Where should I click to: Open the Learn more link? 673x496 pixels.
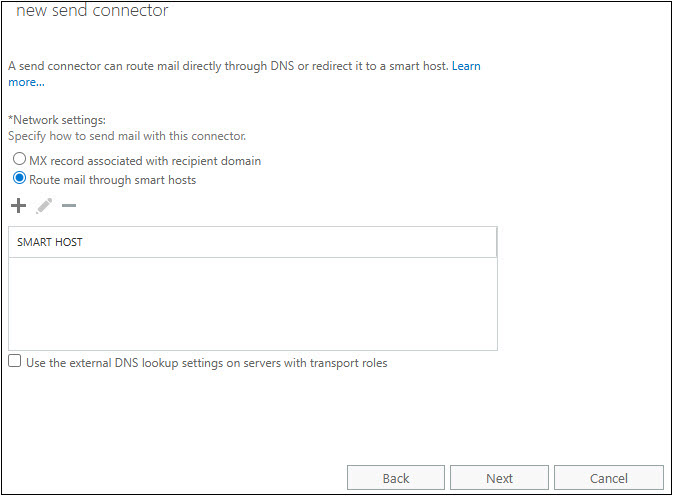point(466,66)
